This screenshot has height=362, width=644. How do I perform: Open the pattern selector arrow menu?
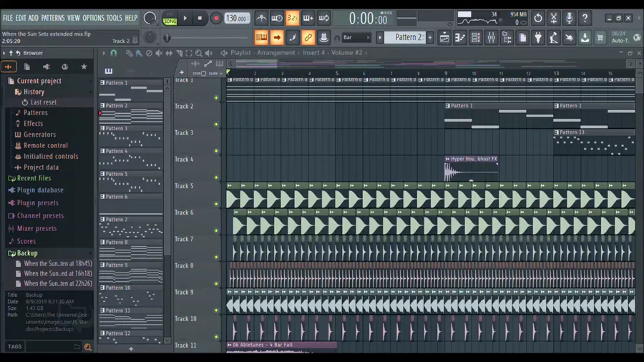pyautogui.click(x=380, y=38)
